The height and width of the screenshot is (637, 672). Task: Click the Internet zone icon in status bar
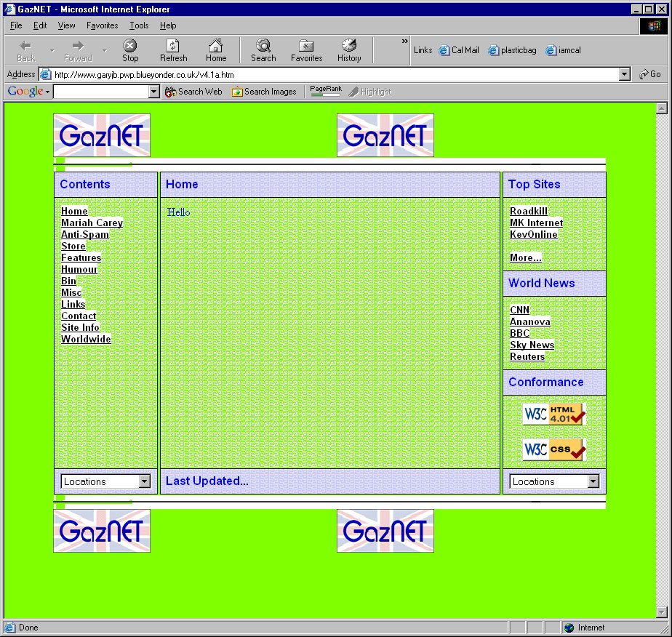pyautogui.click(x=569, y=628)
